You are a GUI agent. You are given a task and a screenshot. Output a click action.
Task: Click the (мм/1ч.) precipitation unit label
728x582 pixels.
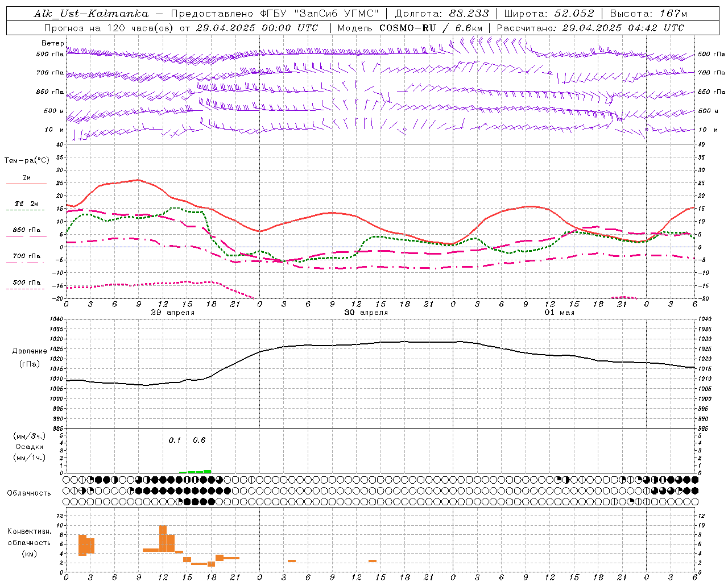pyautogui.click(x=30, y=458)
